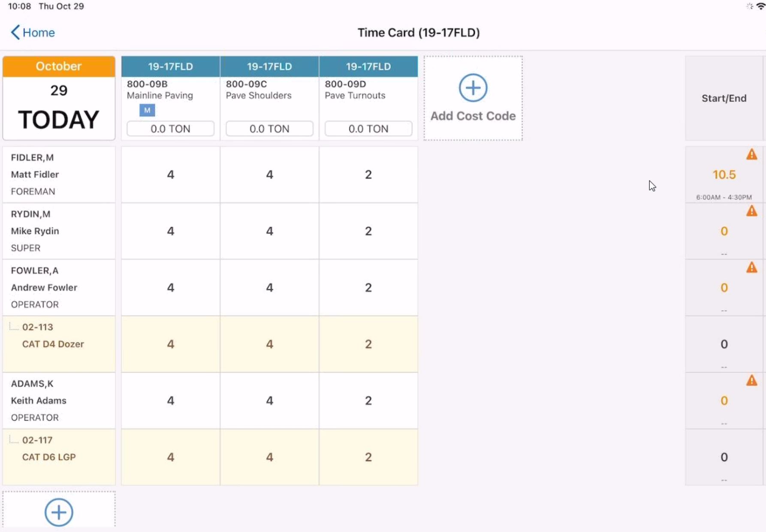The width and height of the screenshot is (766, 532).
Task: Click Matt Fidler's 4 hours under Mainline Paving
Action: [x=170, y=174]
